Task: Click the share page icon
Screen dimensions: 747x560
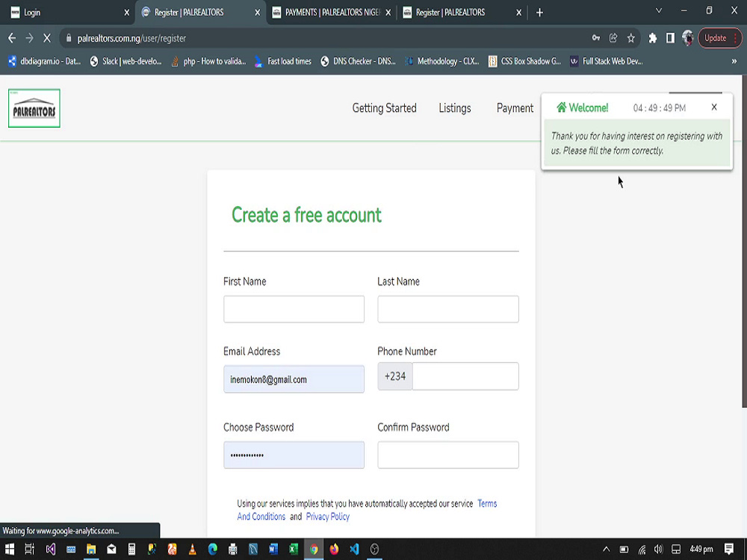Action: coord(613,38)
